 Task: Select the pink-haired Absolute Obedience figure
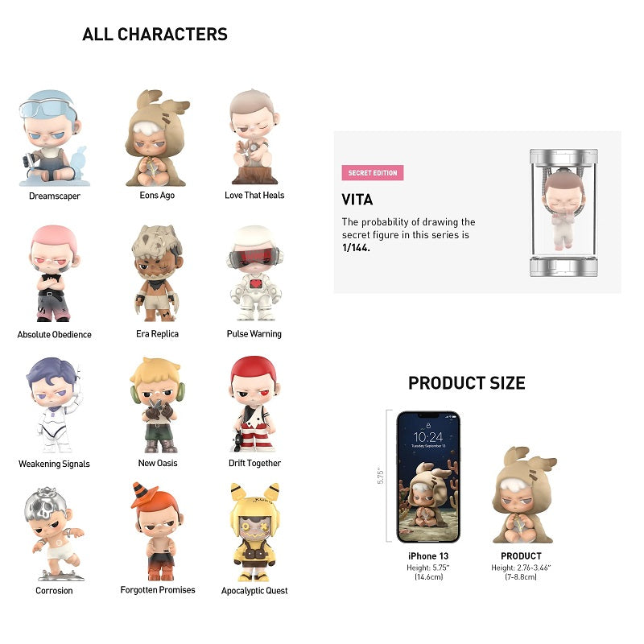point(54,273)
